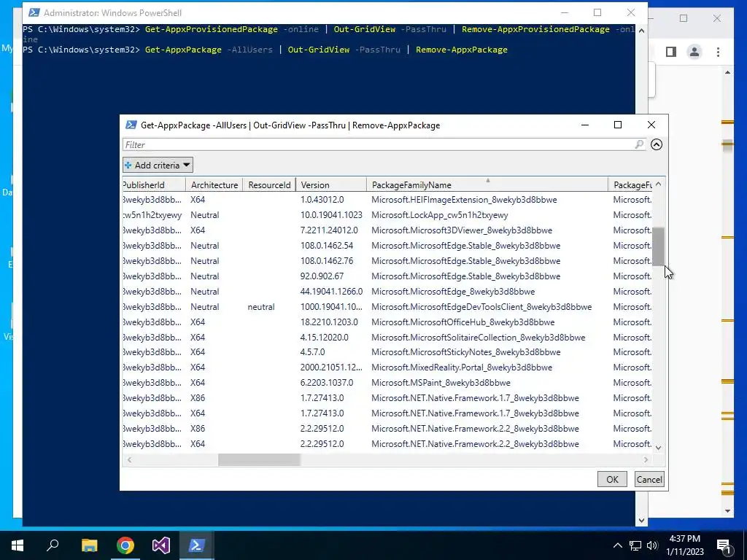The height and width of the screenshot is (560, 747).
Task: Click the horizontal scrollbar thumb in grid
Action: point(259,459)
